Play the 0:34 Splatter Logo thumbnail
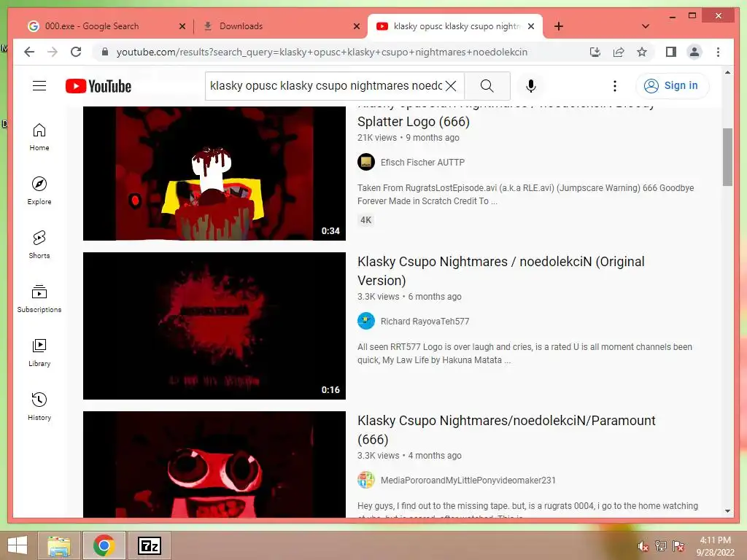The height and width of the screenshot is (560, 747). (214, 174)
